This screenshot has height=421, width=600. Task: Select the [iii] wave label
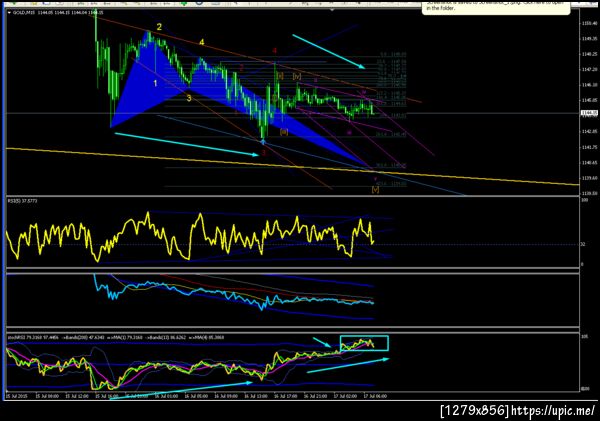(x=284, y=132)
